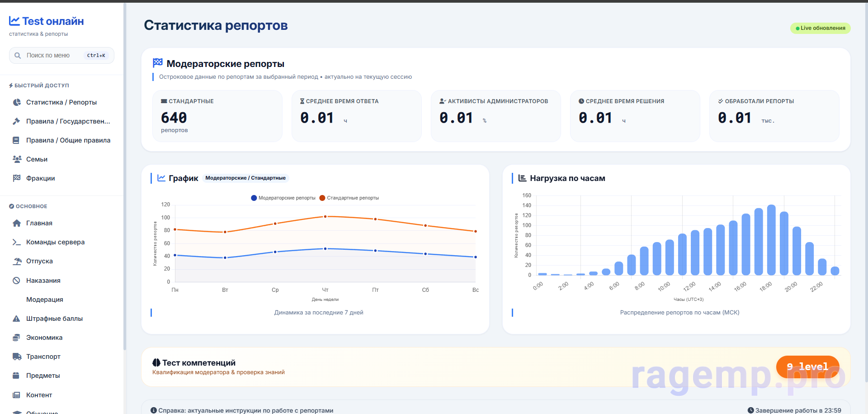Click the warning triangle icon beside Штрафные баллы
The height and width of the screenshot is (414, 868).
tap(17, 319)
